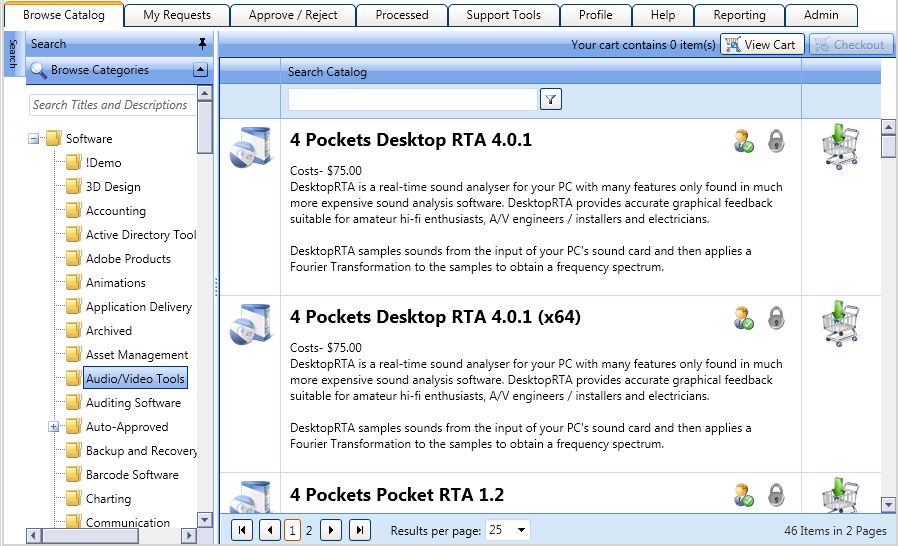Viewport: 898px width, 546px height.
Task: Collapse the Software tree node
Action: (x=34, y=139)
